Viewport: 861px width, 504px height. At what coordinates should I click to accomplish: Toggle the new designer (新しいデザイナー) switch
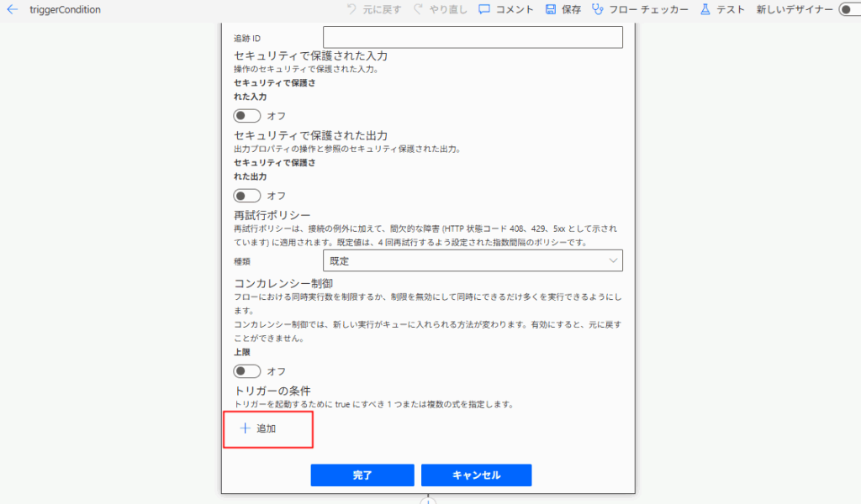pyautogui.click(x=851, y=9)
